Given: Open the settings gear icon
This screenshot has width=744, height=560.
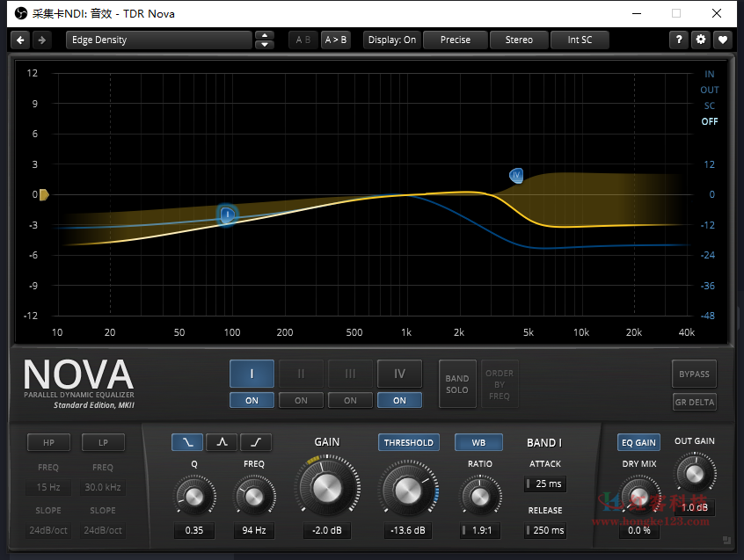Looking at the screenshot, I should click(x=701, y=40).
